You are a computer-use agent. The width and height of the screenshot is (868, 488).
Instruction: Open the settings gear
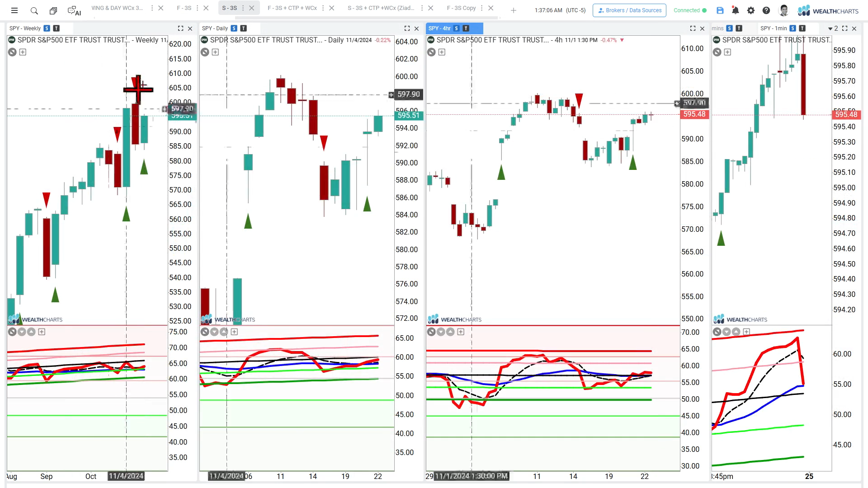click(x=751, y=10)
